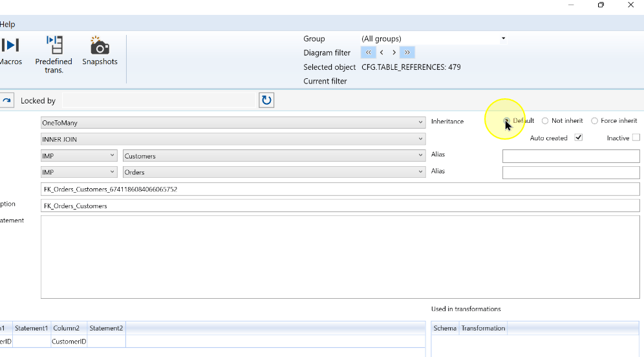Open the Customers table dropdown
The height and width of the screenshot is (357, 644).
tap(274, 156)
